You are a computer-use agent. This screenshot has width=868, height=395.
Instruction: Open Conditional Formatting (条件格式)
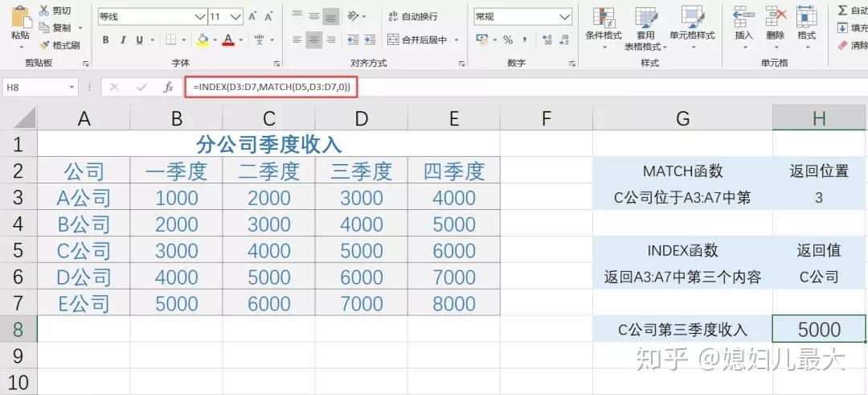tap(604, 27)
